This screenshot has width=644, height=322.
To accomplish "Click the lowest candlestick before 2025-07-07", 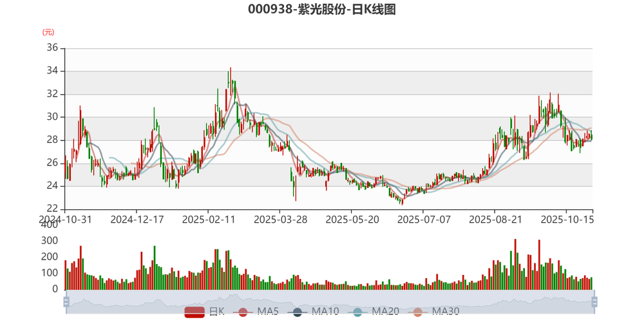I will pyautogui.click(x=401, y=202).
